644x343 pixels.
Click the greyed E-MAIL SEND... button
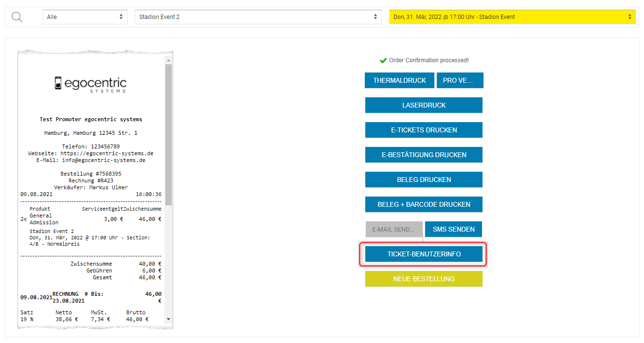[x=394, y=229]
